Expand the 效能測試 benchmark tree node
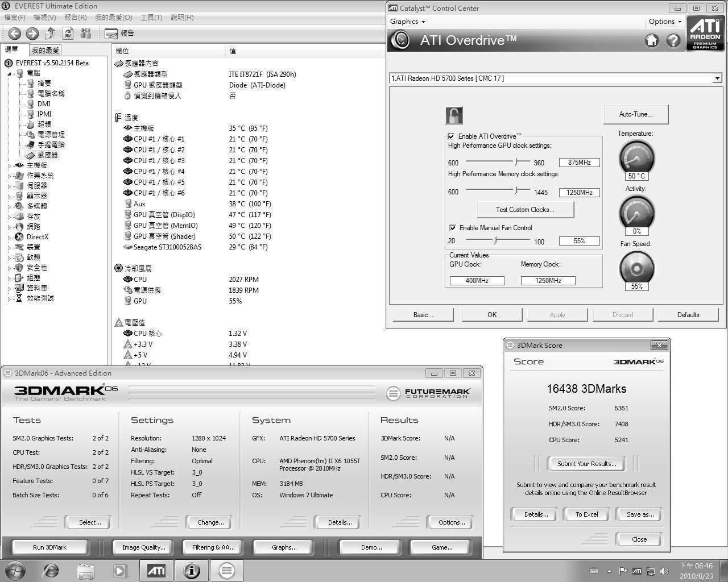The image size is (728, 582). (x=10, y=298)
